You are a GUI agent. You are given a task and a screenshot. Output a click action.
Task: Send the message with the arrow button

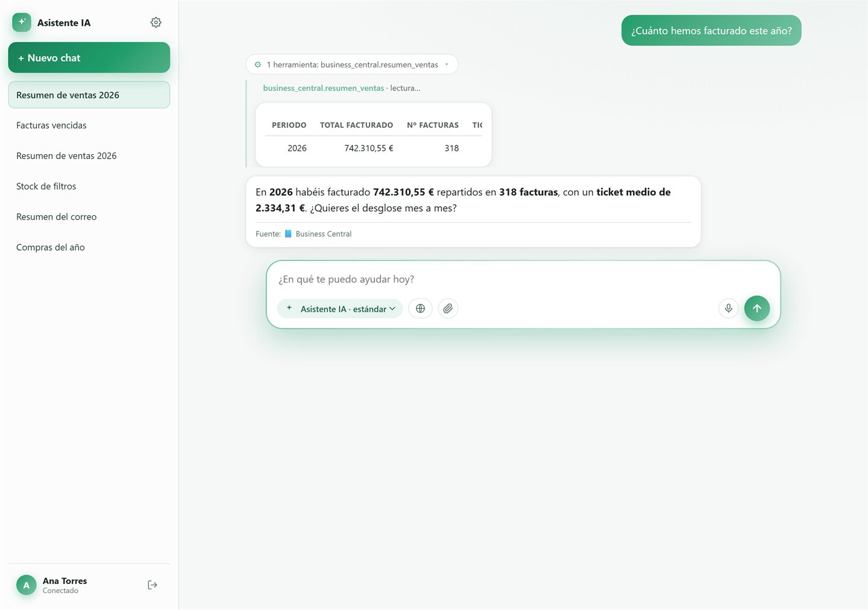pyautogui.click(x=756, y=309)
